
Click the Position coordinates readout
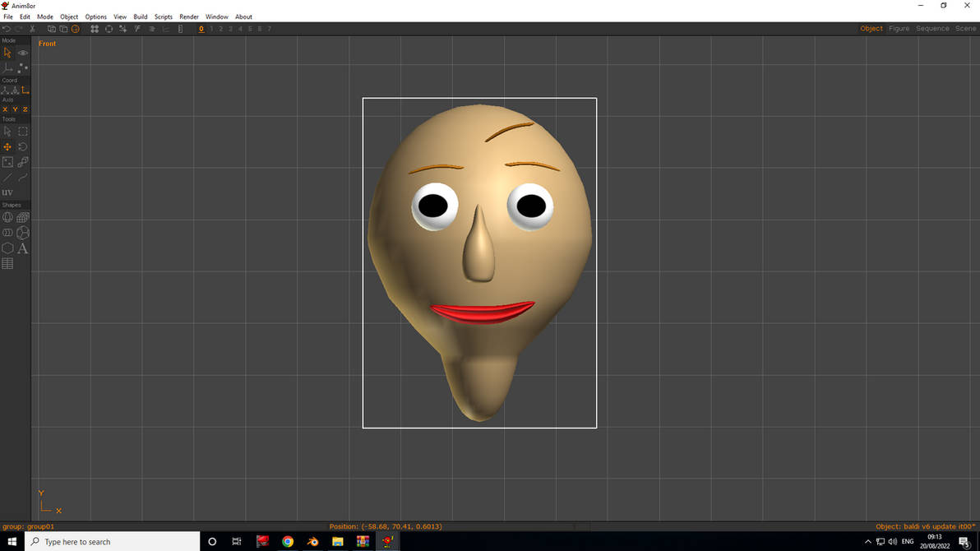pos(386,526)
